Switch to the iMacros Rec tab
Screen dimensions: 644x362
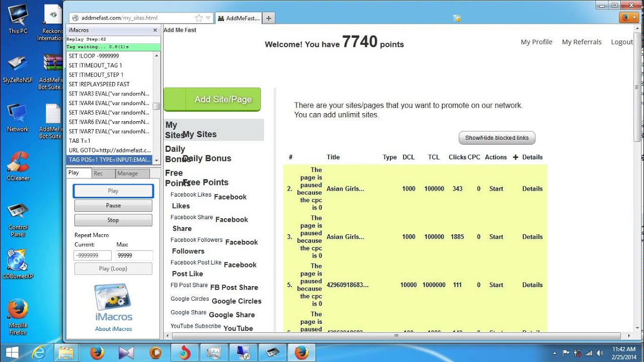click(x=104, y=173)
